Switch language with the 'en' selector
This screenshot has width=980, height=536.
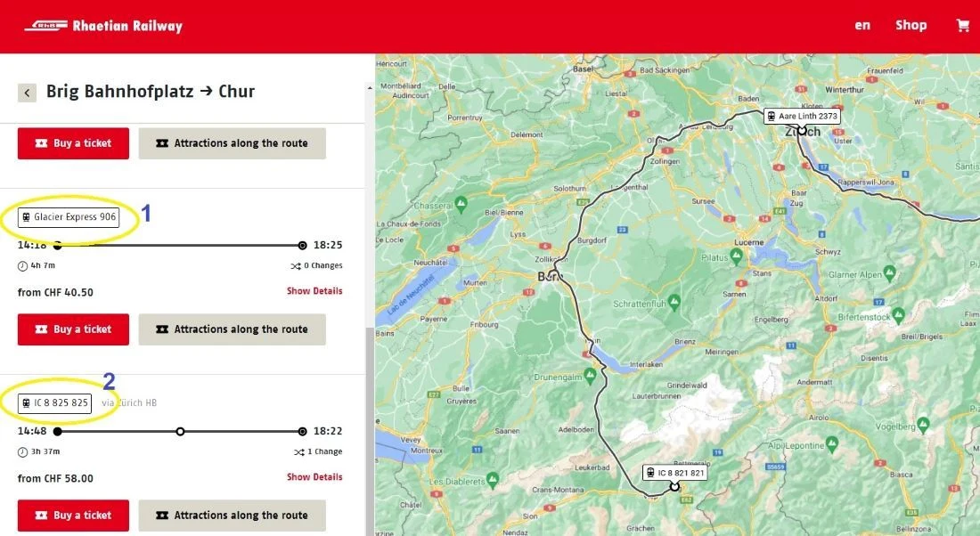[862, 25]
